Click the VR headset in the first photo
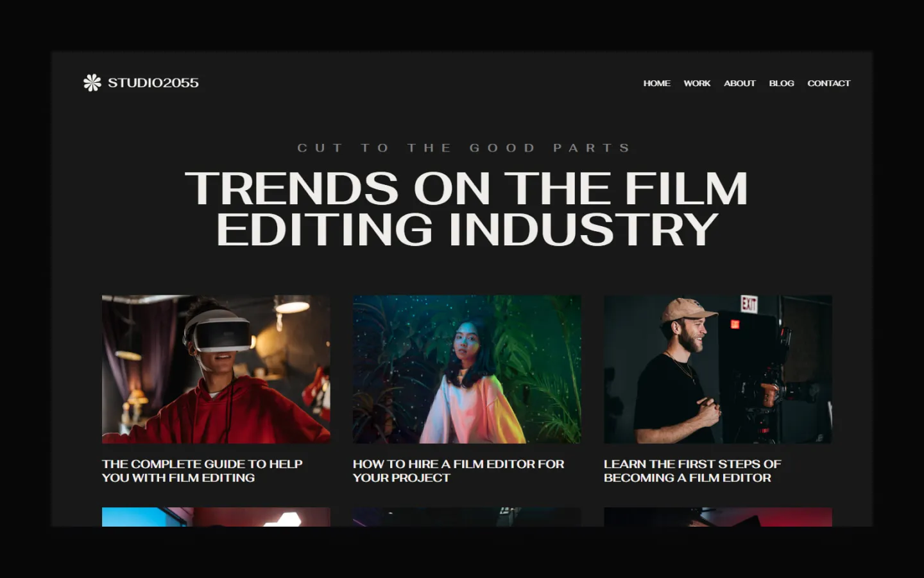 [x=218, y=331]
